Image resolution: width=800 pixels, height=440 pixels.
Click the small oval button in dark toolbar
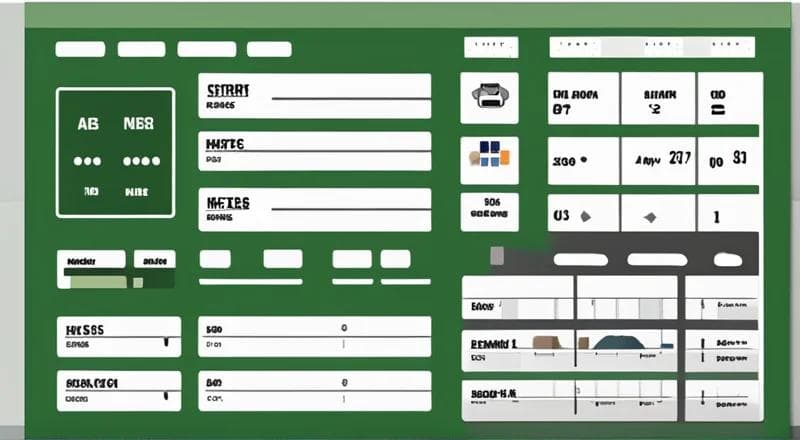(728, 260)
